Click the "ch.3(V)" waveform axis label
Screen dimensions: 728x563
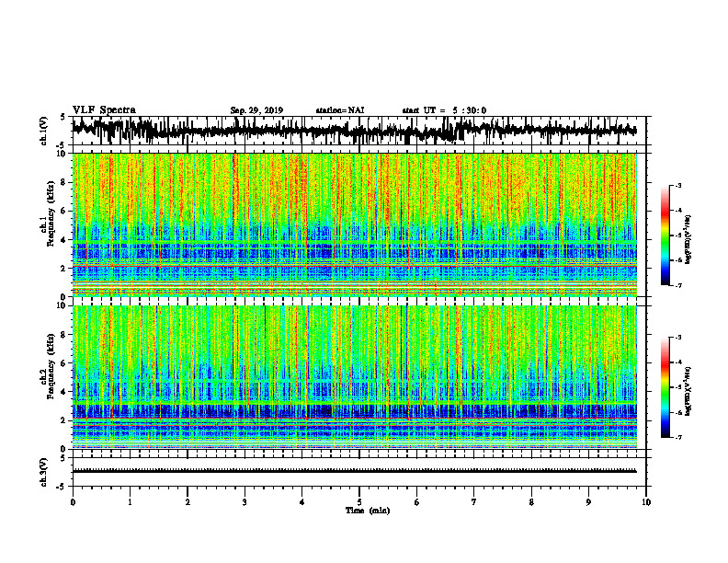44,472
